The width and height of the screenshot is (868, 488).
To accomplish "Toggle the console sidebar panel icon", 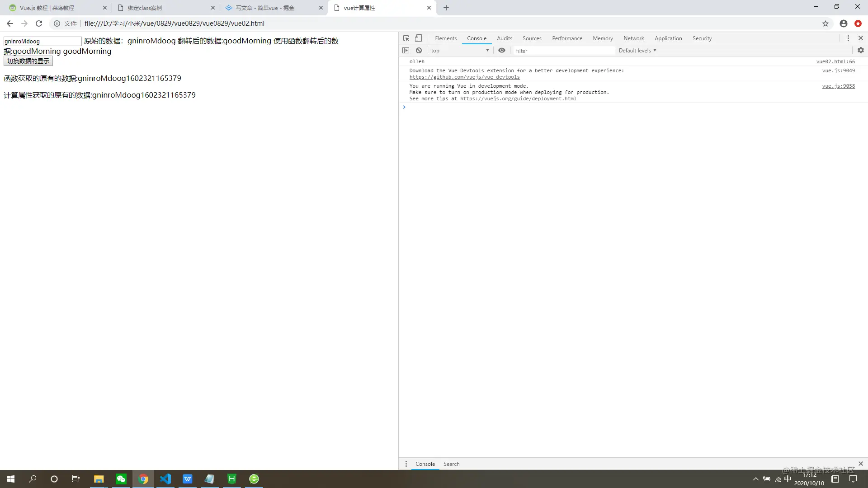I will coord(406,51).
